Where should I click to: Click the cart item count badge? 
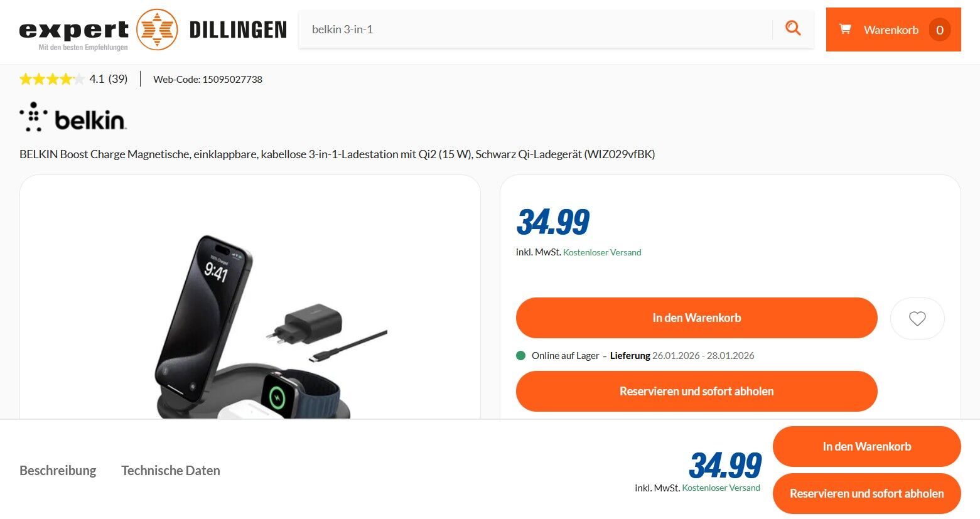pyautogui.click(x=940, y=29)
